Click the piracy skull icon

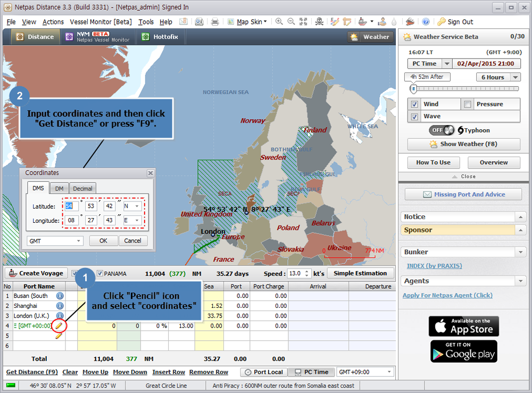click(x=319, y=22)
